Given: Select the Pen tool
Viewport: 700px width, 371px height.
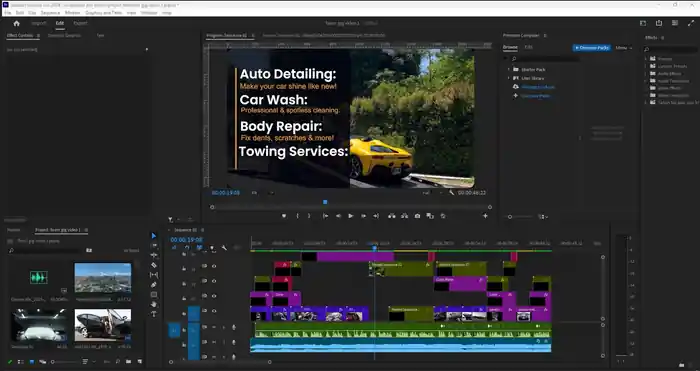Looking at the screenshot, I should [x=154, y=285].
